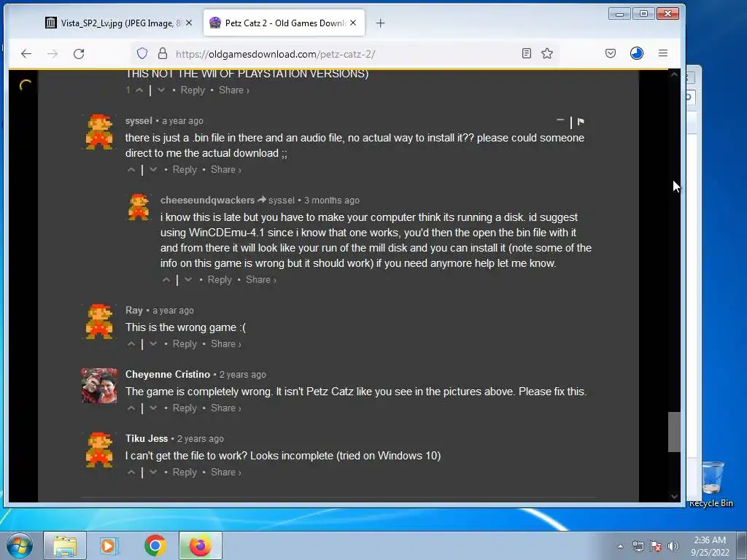Open tracking protection shield icon
This screenshot has height=560, width=747.
tap(142, 53)
